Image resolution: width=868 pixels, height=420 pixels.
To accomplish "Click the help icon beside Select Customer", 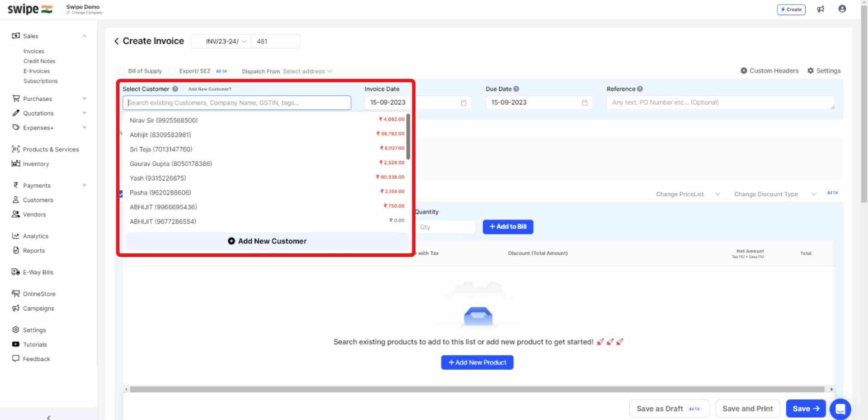I will point(175,89).
